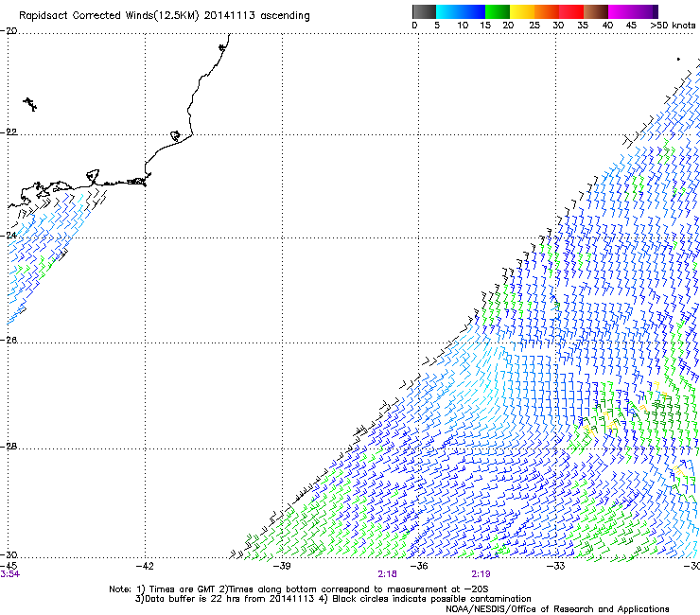Click the '-24' latitude axis label

(9, 236)
